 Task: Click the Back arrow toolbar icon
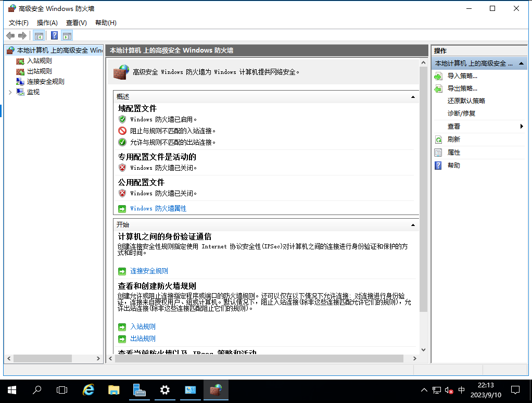click(10, 35)
